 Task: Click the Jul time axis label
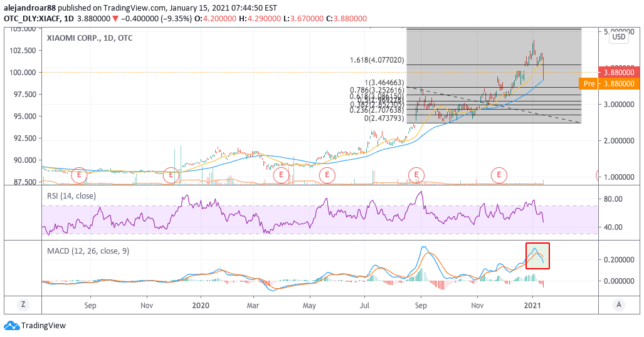coord(364,306)
